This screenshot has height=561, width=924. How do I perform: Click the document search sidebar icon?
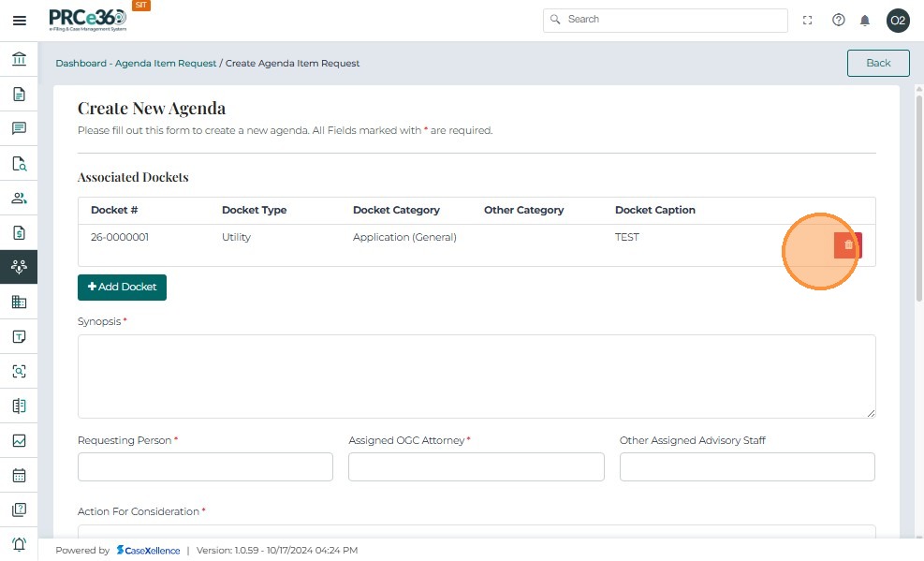click(x=19, y=163)
